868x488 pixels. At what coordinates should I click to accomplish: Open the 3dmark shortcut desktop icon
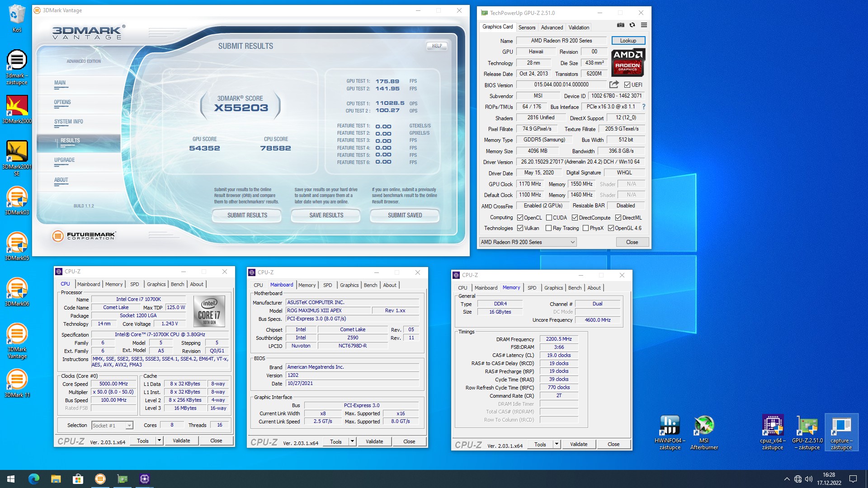click(17, 67)
